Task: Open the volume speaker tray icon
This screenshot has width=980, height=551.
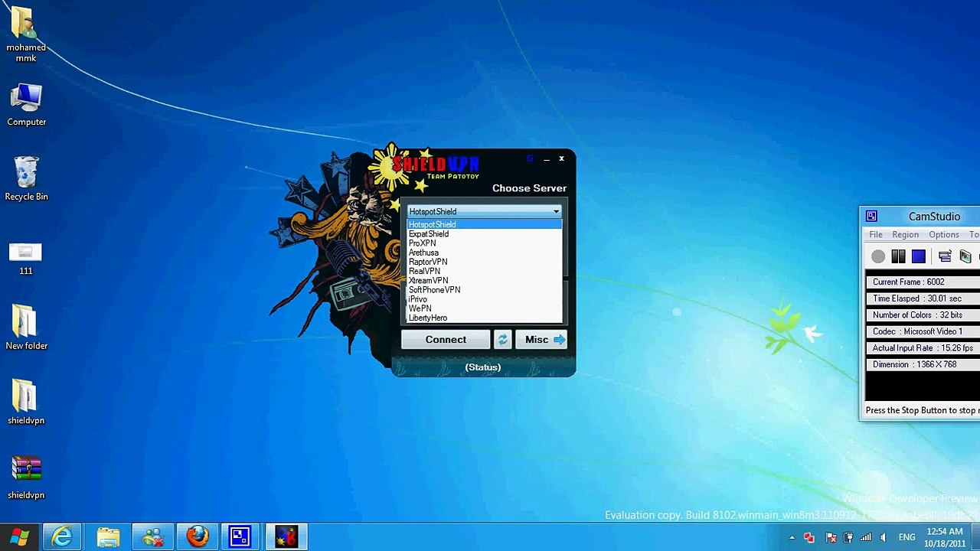Action: tap(884, 537)
